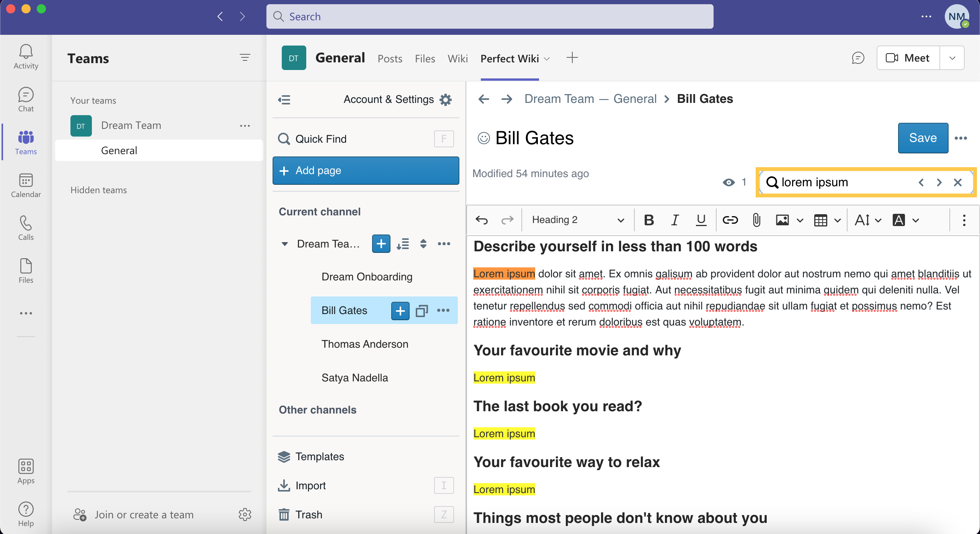The width and height of the screenshot is (980, 534).
Task: Switch to the Wiki tab
Action: tap(457, 58)
